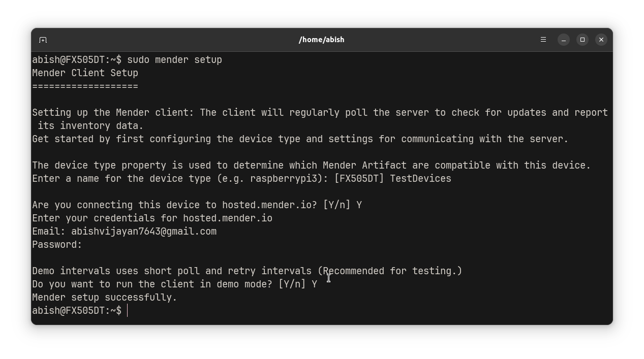Click the "Password:" prompt line

[x=57, y=245]
